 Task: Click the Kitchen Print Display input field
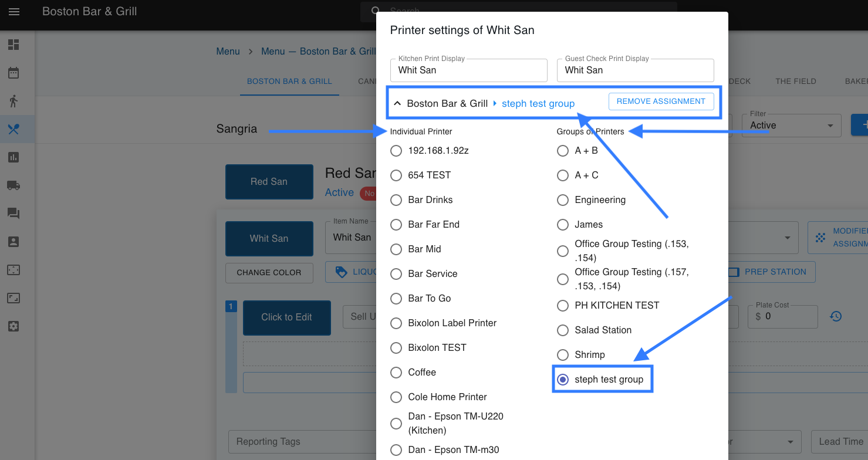[468, 70]
